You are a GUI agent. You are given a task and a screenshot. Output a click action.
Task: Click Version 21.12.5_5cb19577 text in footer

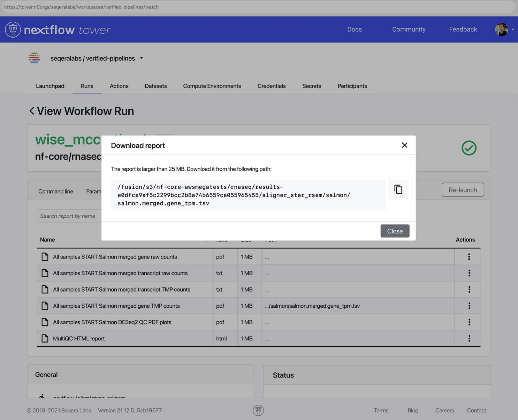130,411
